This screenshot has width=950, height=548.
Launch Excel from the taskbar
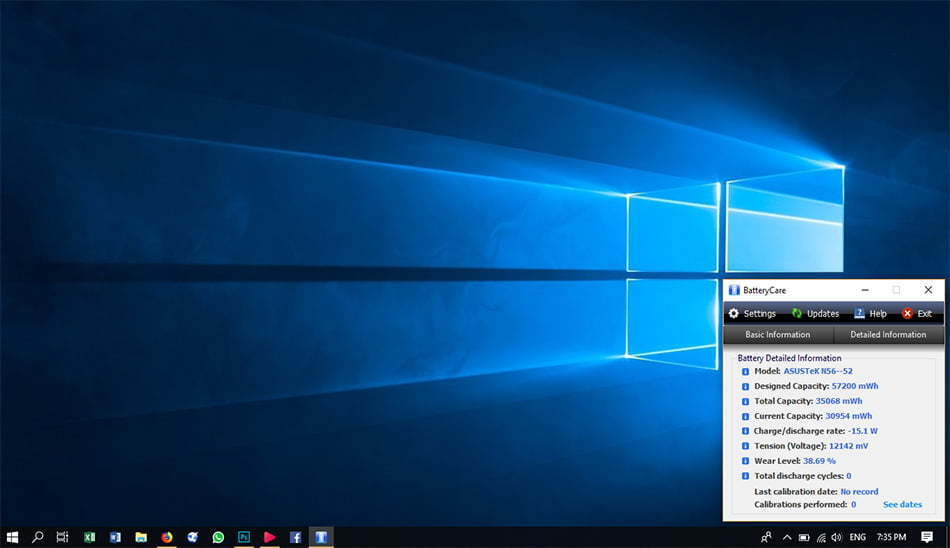click(90, 537)
